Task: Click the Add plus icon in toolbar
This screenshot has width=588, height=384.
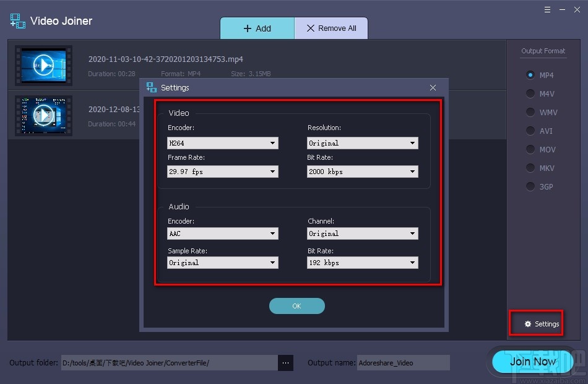Action: (248, 28)
